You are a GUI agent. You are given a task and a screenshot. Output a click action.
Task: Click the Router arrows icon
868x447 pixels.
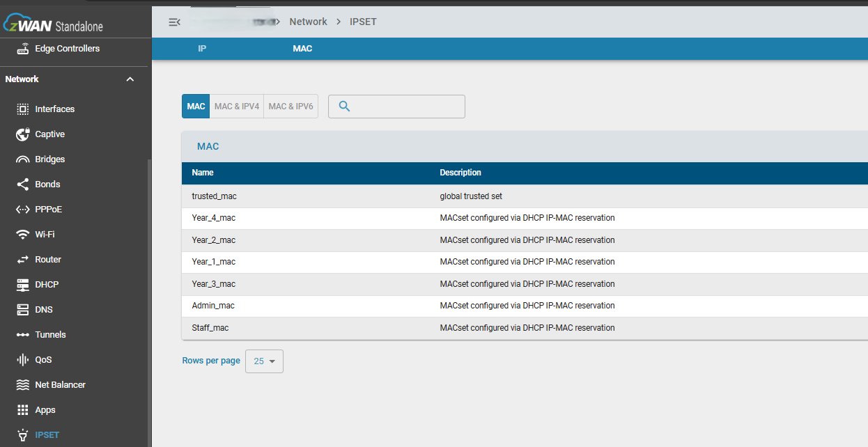click(23, 260)
